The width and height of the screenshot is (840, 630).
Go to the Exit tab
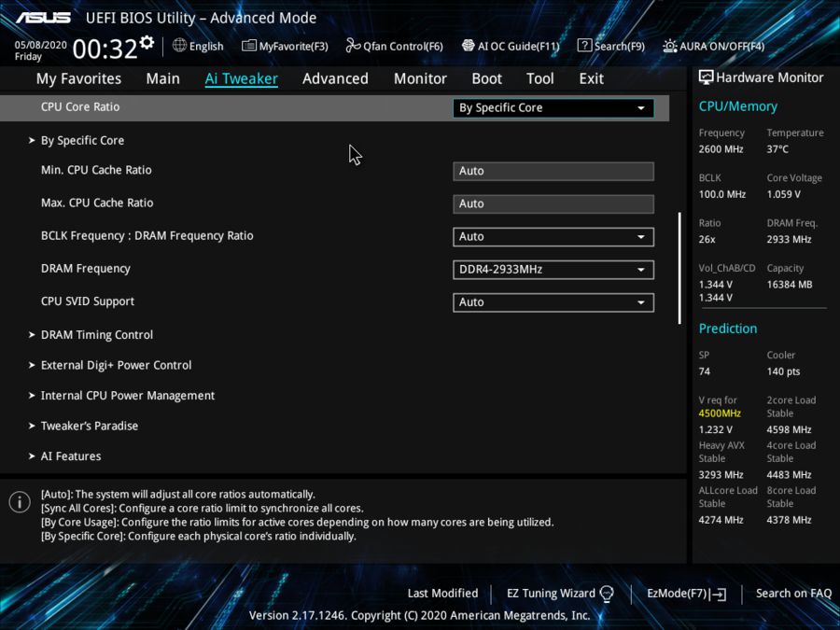[592, 78]
